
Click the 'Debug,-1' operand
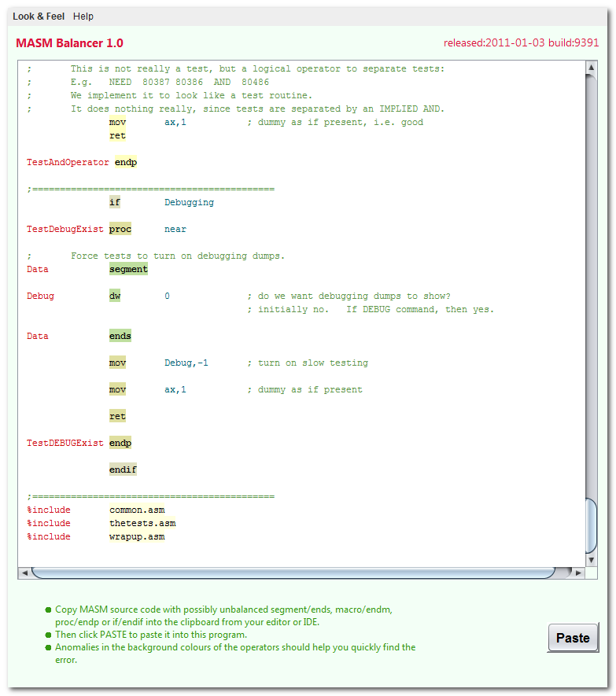click(186, 363)
